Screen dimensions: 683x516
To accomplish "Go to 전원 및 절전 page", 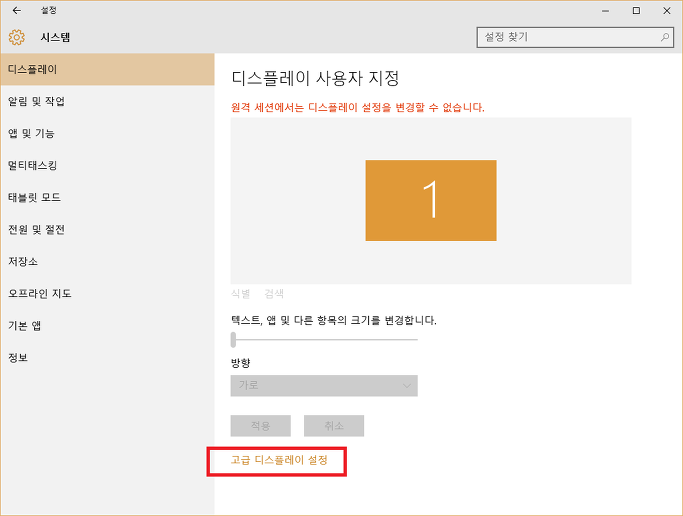I will click(x=108, y=229).
